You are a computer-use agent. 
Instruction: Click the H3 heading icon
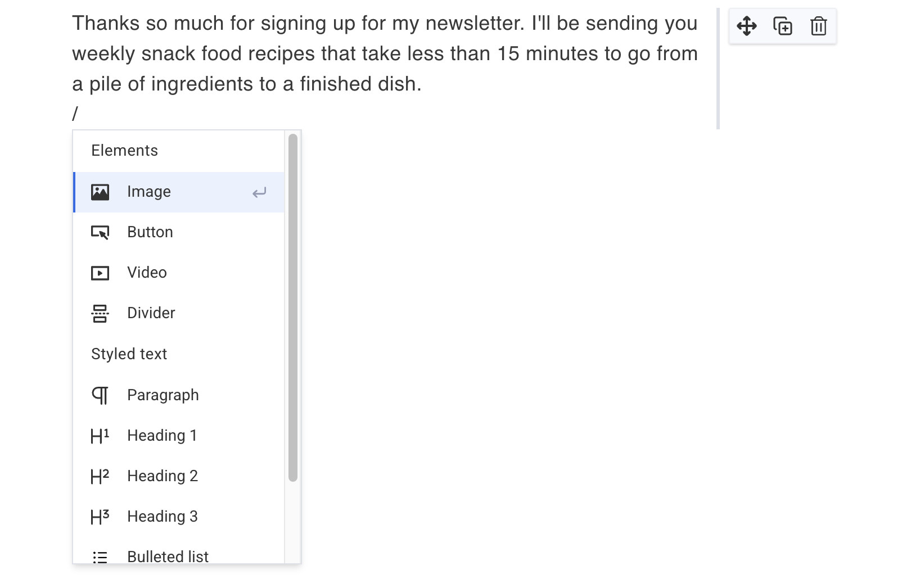coord(100,517)
